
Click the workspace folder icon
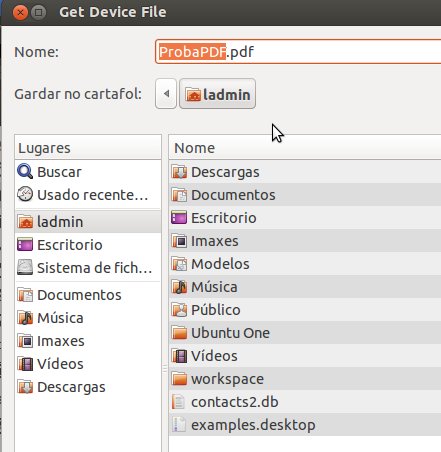(179, 379)
